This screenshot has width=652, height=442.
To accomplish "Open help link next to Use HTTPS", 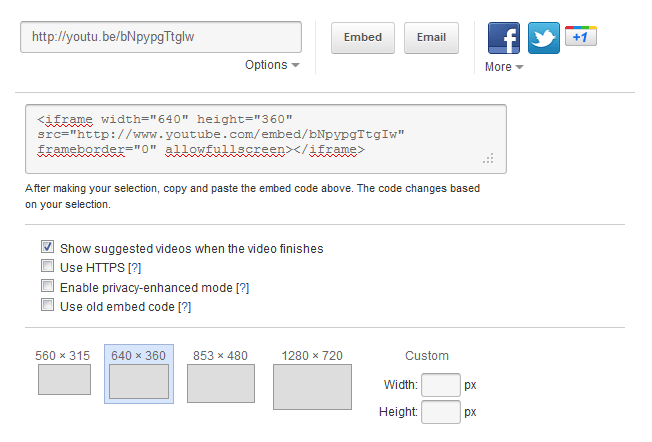I will pos(135,267).
